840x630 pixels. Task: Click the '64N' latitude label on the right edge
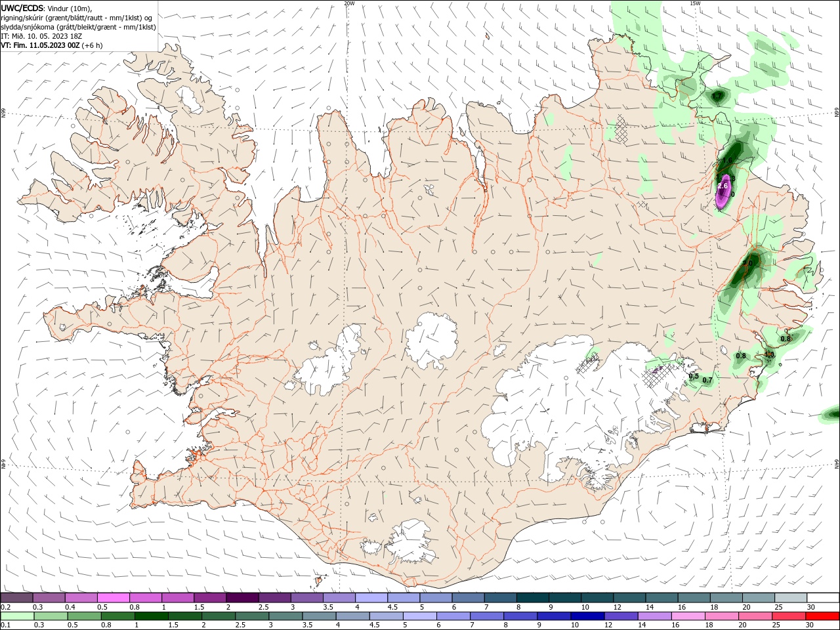point(837,463)
